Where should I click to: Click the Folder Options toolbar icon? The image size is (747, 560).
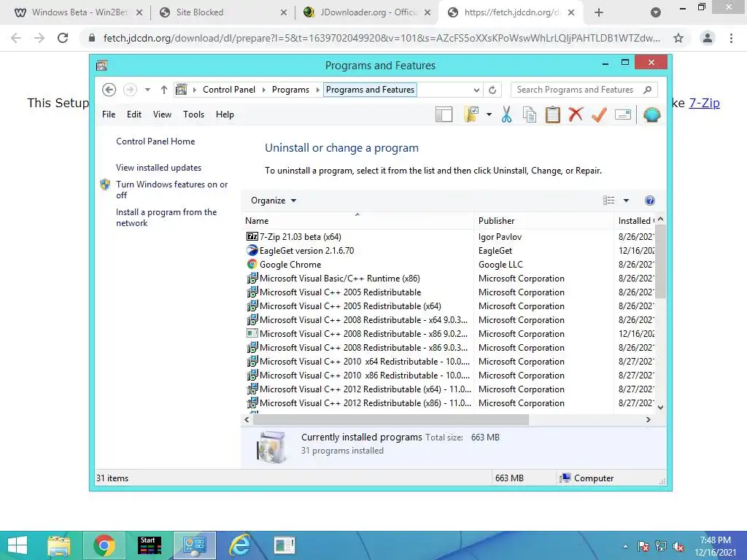click(x=471, y=114)
